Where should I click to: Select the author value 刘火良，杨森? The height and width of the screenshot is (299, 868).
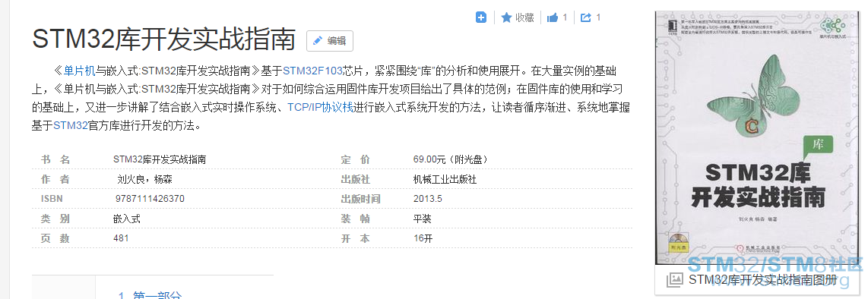[146, 180]
